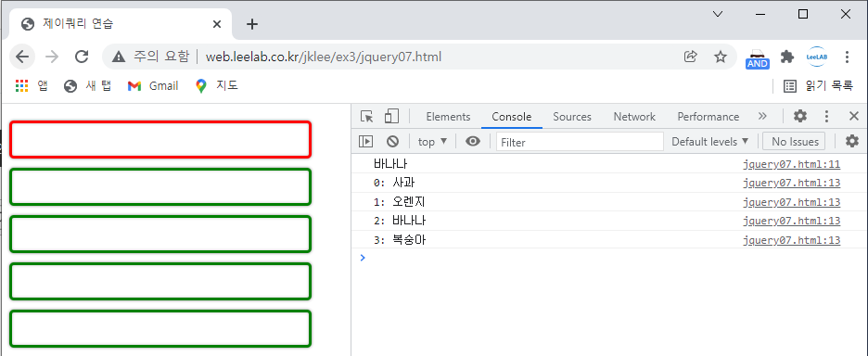Open the tab search chevron

coord(718,15)
